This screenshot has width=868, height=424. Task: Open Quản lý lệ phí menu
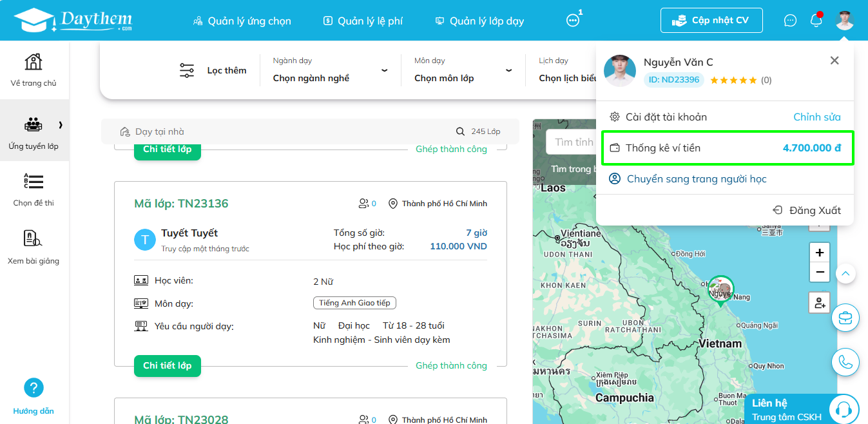click(x=363, y=21)
